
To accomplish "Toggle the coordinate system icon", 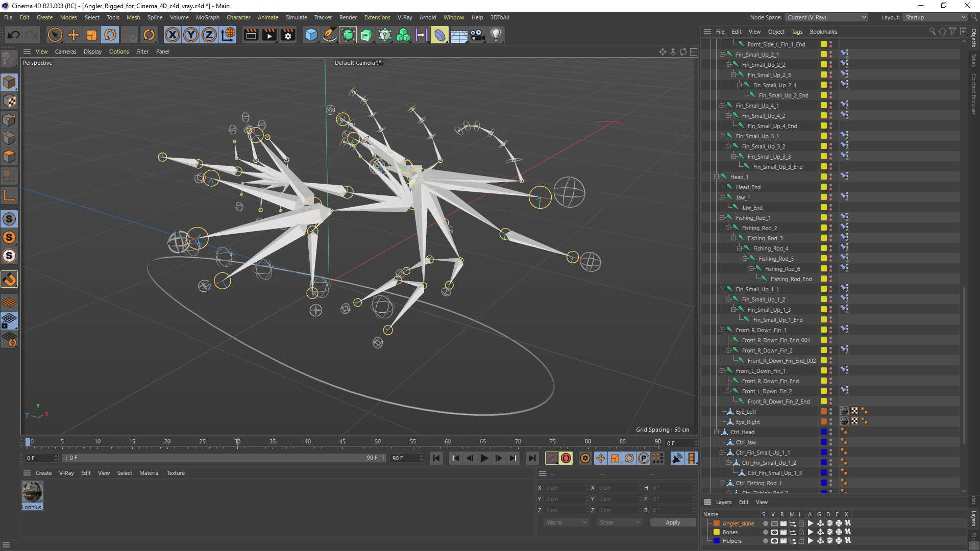I will pyautogui.click(x=228, y=35).
